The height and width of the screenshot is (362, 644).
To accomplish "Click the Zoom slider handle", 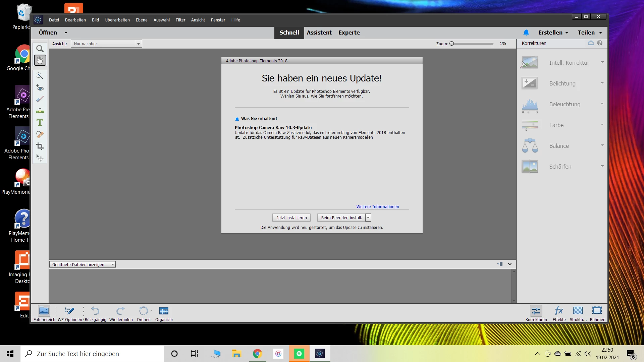I will 452,44.
